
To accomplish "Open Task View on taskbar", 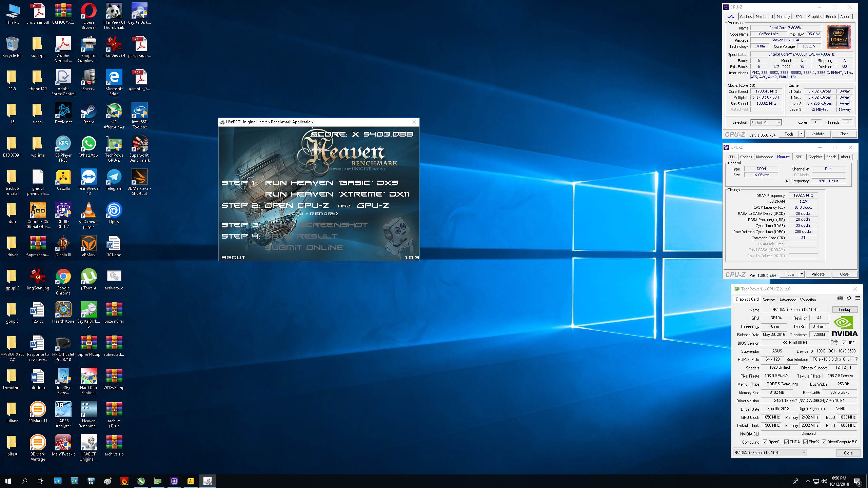I will click(x=41, y=481).
